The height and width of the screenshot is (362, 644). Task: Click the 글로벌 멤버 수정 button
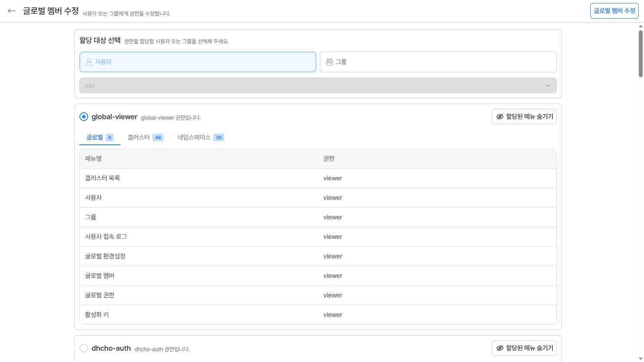pyautogui.click(x=614, y=11)
